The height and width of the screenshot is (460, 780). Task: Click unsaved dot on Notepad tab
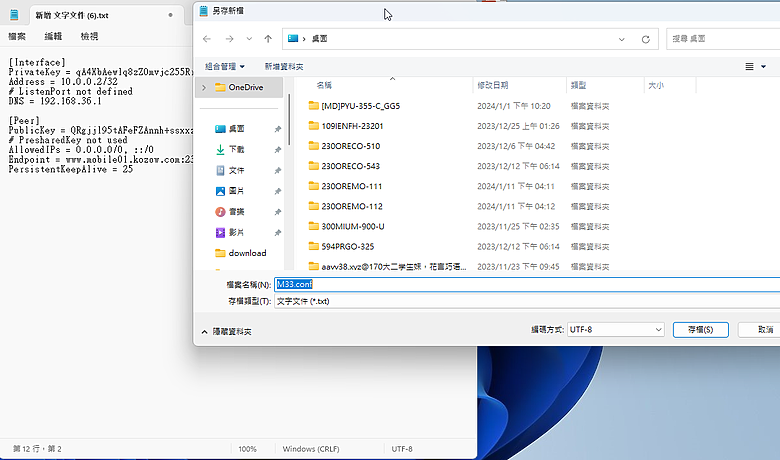pos(171,15)
